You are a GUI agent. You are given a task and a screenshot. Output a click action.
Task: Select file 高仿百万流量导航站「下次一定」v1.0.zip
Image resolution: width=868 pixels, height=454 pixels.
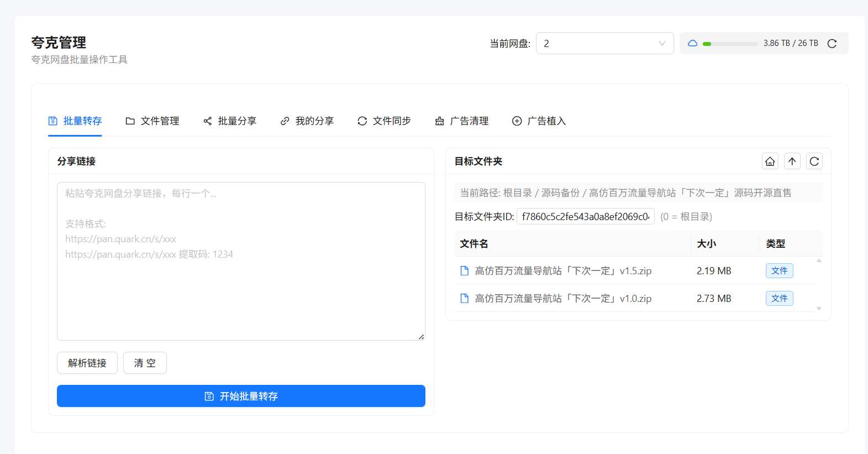pyautogui.click(x=563, y=298)
